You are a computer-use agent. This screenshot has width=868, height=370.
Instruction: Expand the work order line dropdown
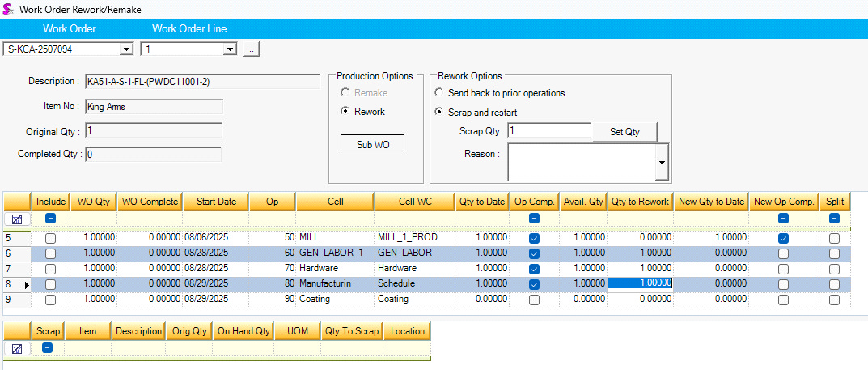230,49
